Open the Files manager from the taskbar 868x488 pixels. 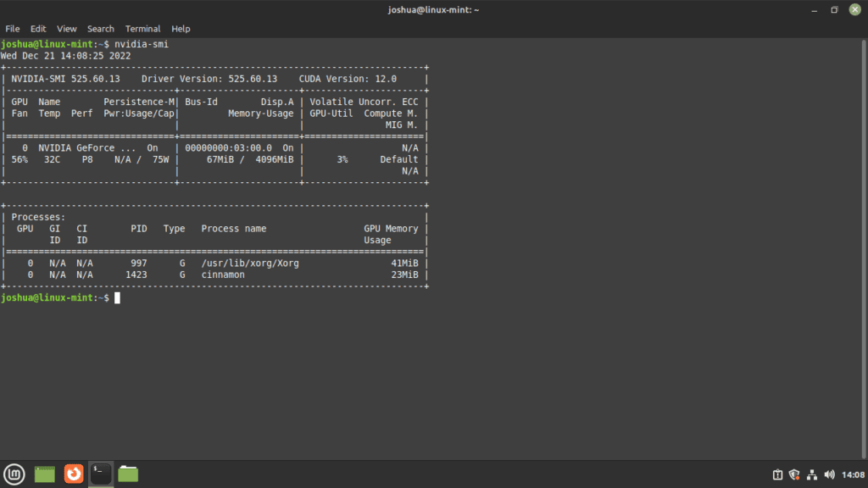(128, 474)
